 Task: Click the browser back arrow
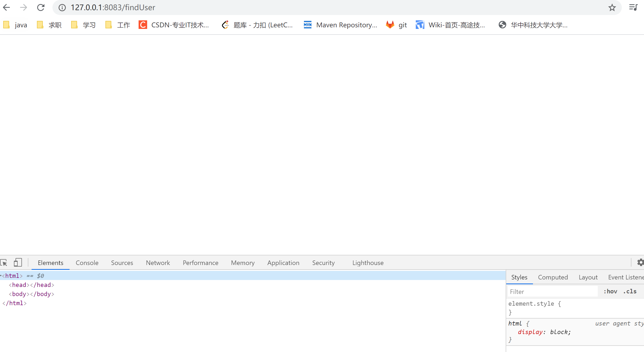point(6,7)
